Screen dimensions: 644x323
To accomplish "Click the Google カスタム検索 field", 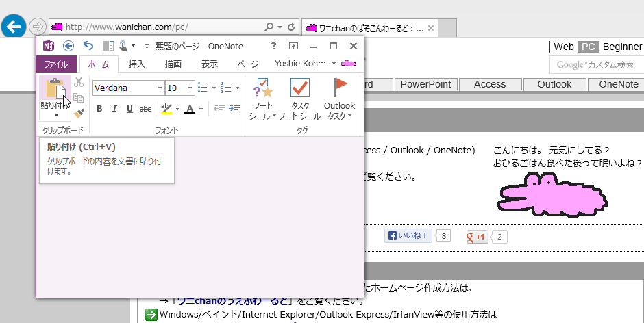I will (x=597, y=65).
